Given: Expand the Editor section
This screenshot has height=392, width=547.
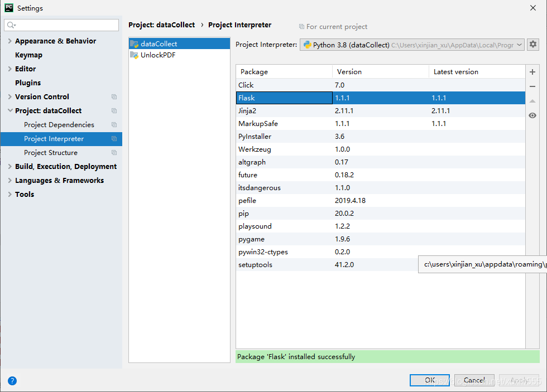Looking at the screenshot, I should click(10, 69).
